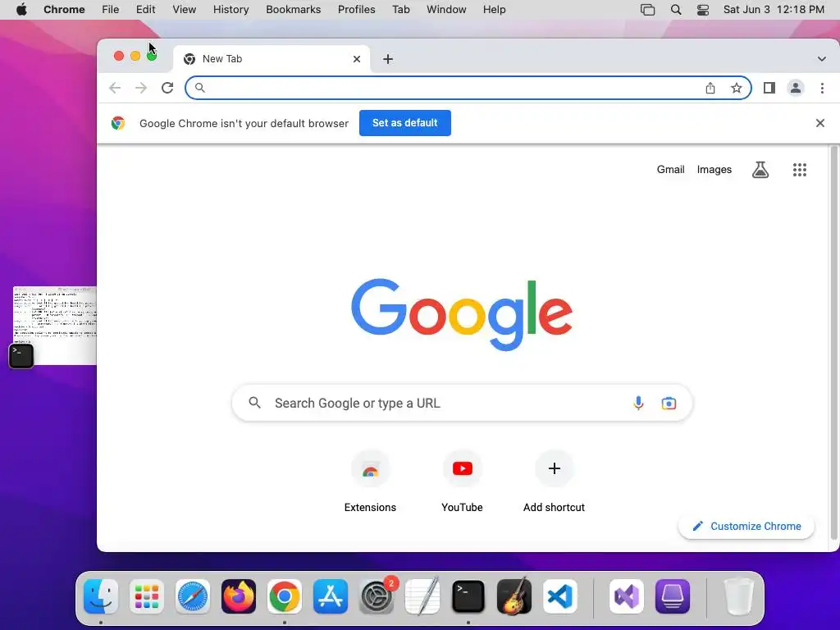Go back with the browser back arrow
The image size is (840, 630).
115,88
